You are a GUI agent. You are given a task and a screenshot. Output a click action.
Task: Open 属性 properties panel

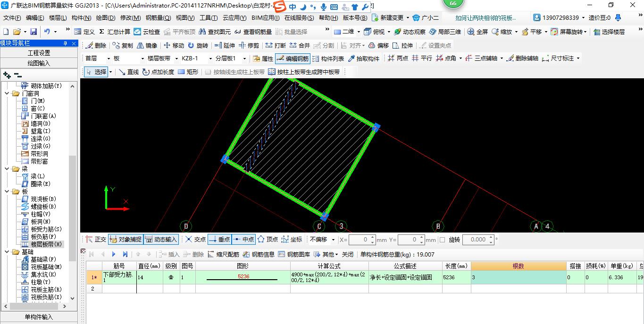[x=263, y=58]
